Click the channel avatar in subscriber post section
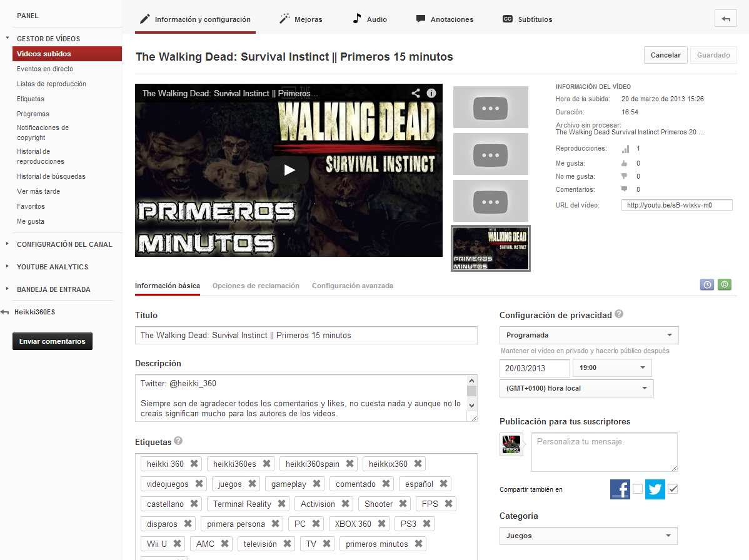This screenshot has height=560, width=749. [x=511, y=444]
